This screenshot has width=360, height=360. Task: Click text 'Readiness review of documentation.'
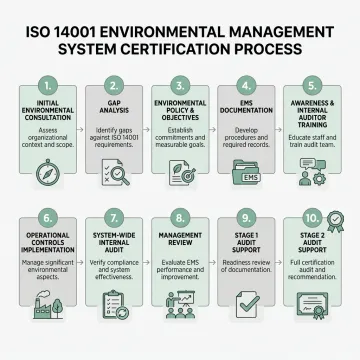246,266
